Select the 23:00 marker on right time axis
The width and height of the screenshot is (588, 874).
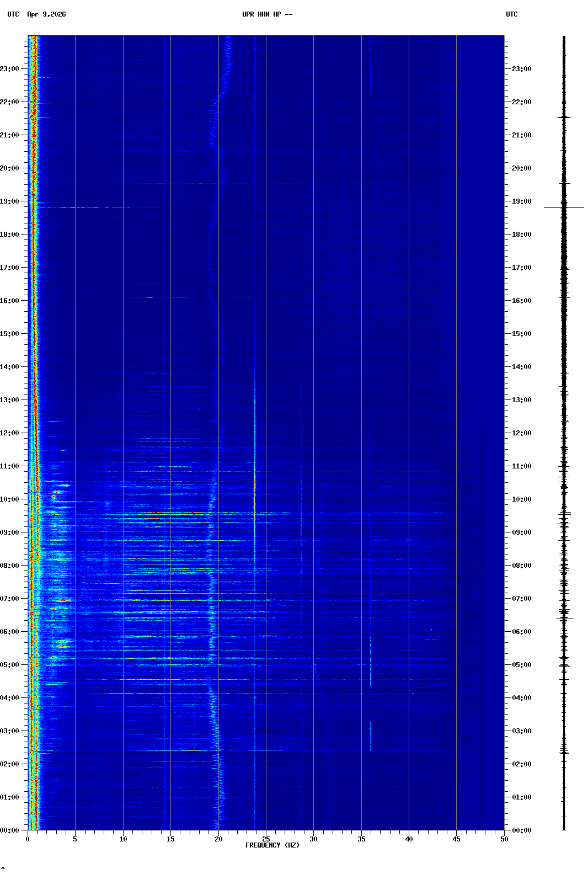coord(521,69)
